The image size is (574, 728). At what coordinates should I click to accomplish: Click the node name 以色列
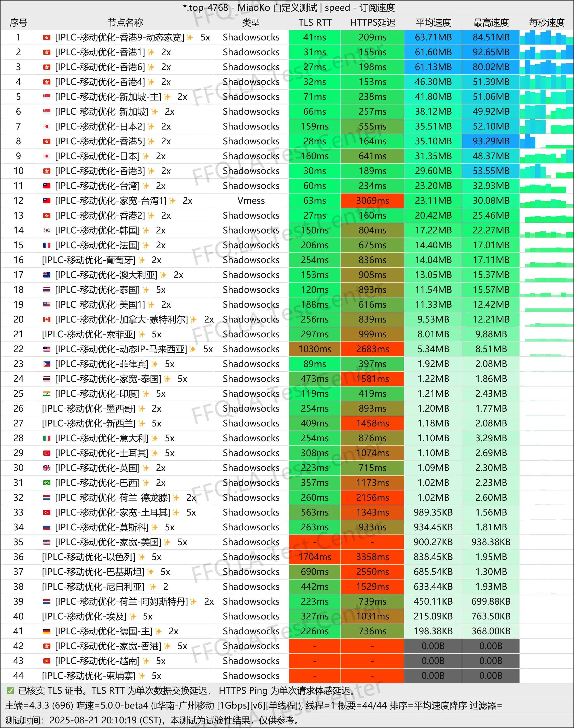coord(89,557)
